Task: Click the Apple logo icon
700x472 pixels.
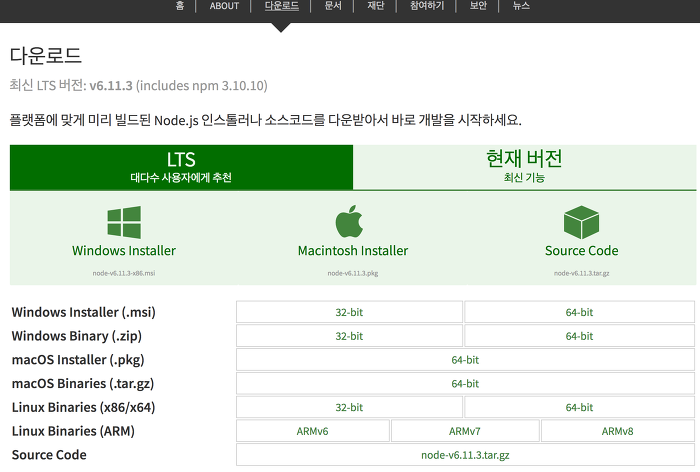Action: 349,221
